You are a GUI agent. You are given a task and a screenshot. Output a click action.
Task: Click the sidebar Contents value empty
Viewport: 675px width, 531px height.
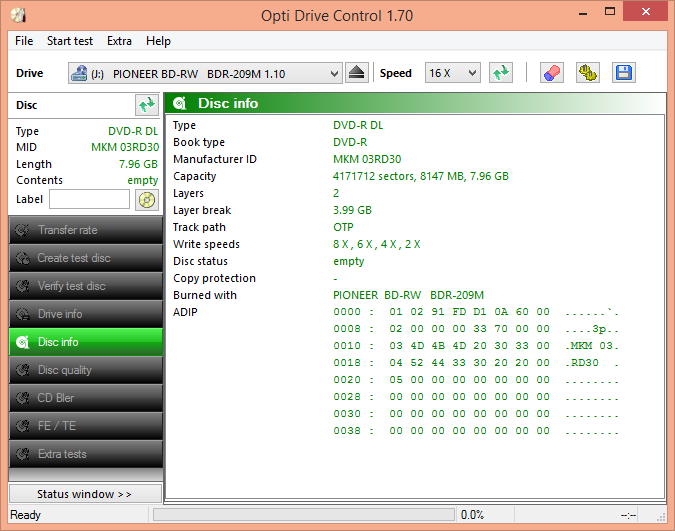[x=142, y=180]
